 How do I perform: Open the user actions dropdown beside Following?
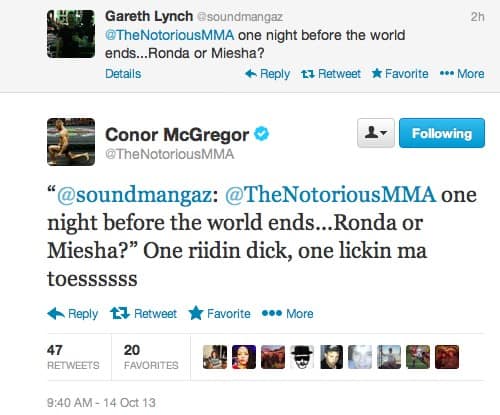pos(376,133)
